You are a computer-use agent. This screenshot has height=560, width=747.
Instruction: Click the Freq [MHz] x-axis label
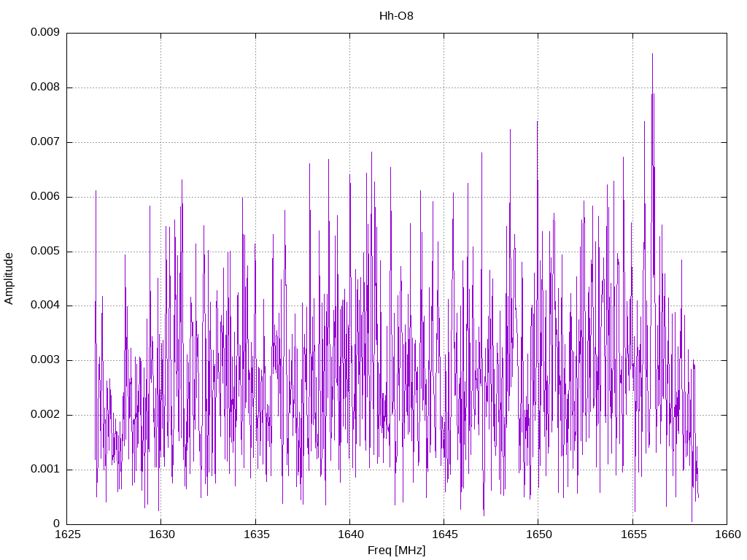tap(396, 551)
